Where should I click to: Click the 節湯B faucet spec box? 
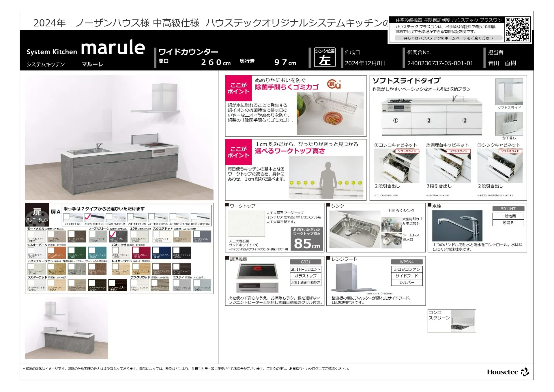click(508, 223)
